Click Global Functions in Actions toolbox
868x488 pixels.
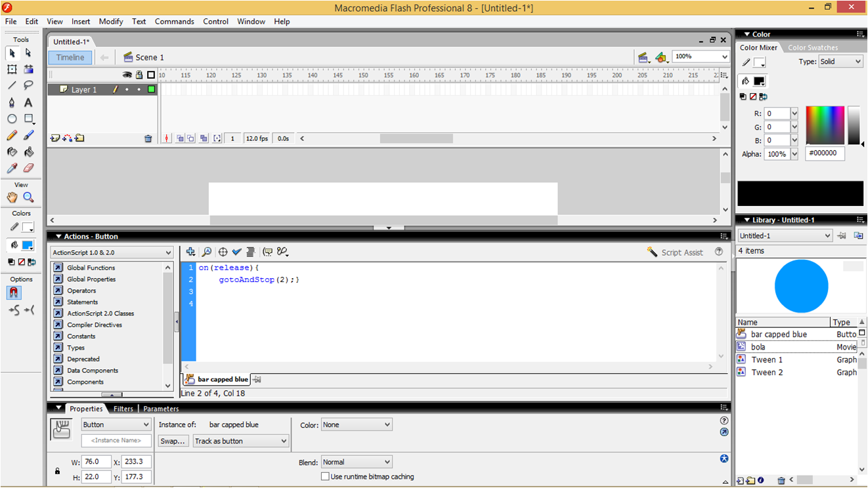point(91,268)
